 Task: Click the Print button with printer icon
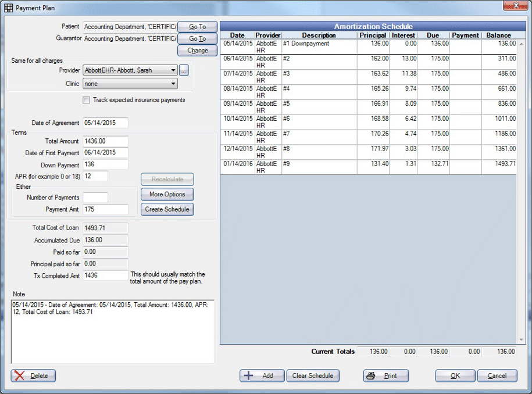point(386,375)
